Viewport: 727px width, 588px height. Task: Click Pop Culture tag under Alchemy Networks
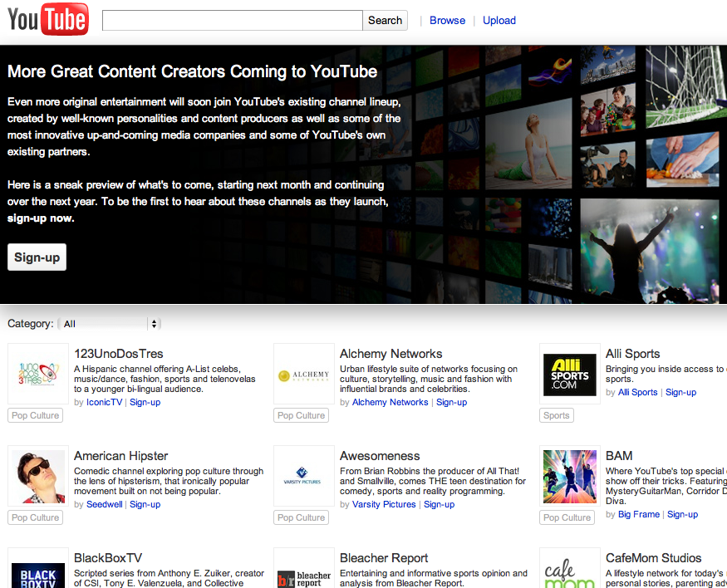point(301,415)
